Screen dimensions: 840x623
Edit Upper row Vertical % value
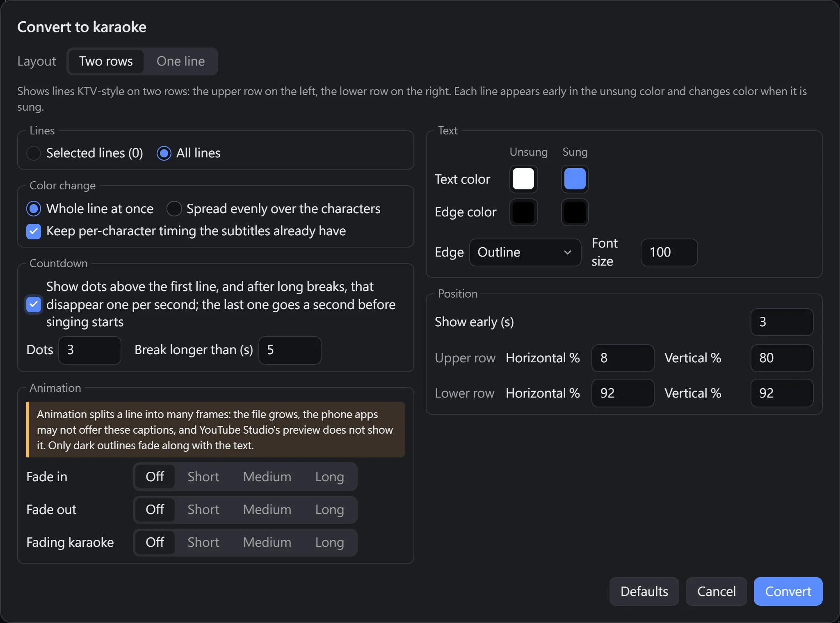click(x=782, y=358)
